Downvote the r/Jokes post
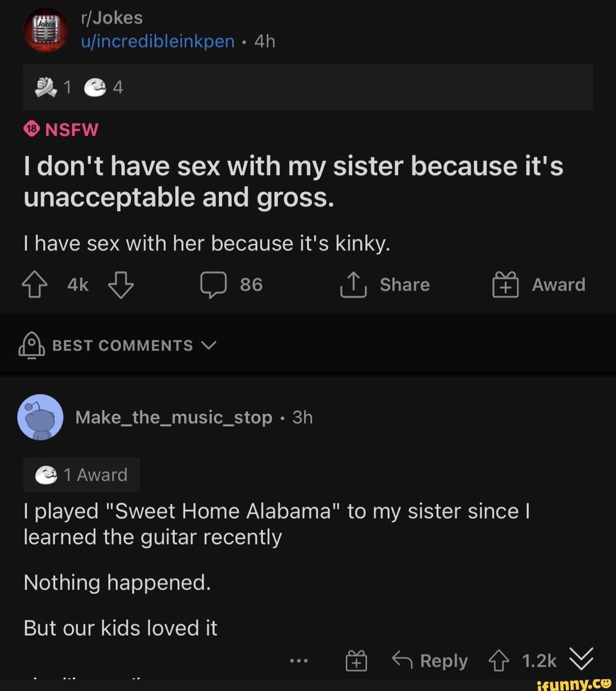Screen dimensions: 616x691 [121, 285]
